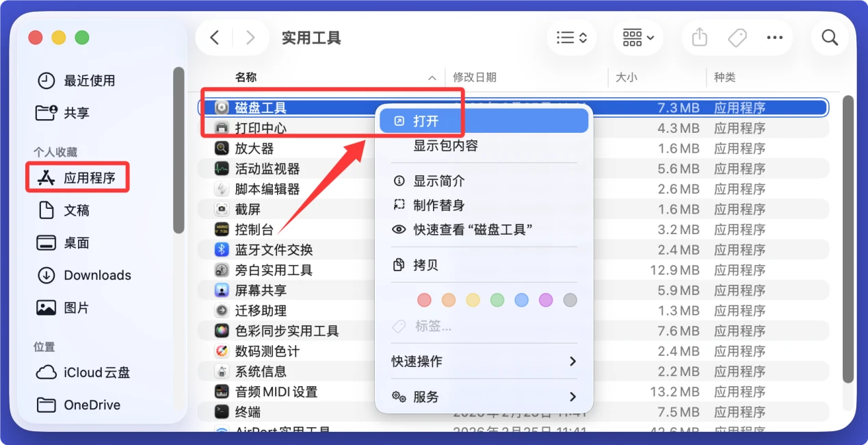Click the 脚本编辑器 app icon
This screenshot has height=445, width=868.
[222, 189]
